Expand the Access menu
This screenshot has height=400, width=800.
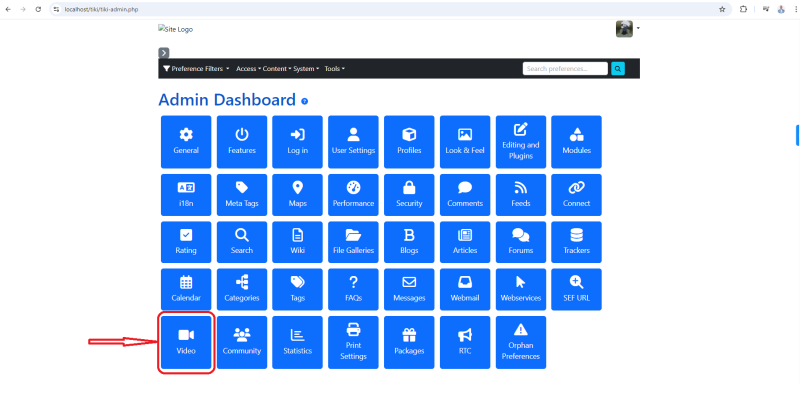click(248, 68)
